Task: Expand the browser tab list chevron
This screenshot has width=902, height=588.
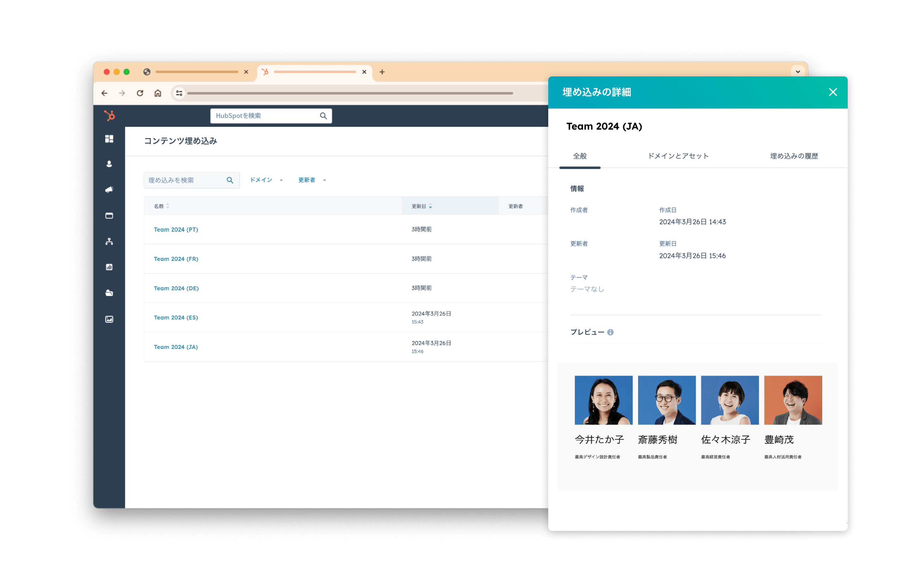Action: pos(798,72)
